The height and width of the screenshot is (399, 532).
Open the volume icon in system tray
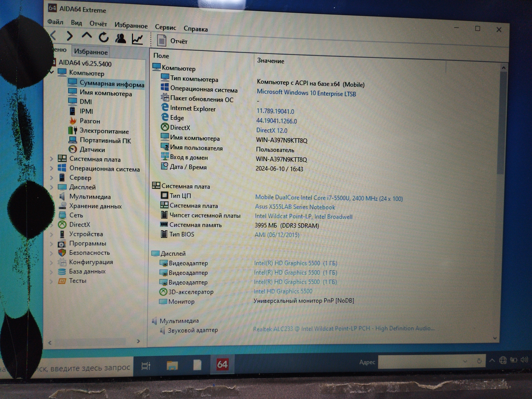[x=524, y=360]
